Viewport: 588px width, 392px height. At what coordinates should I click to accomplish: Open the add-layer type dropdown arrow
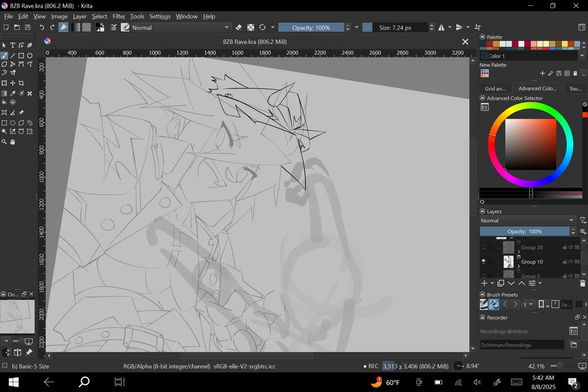[492, 283]
